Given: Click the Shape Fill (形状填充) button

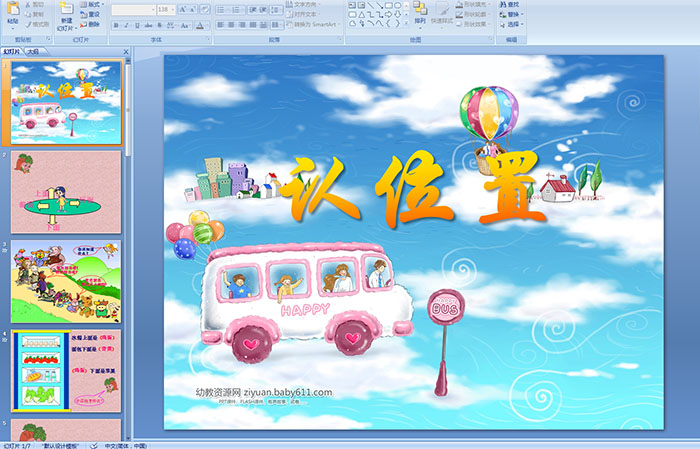Looking at the screenshot, I should pos(474,4).
